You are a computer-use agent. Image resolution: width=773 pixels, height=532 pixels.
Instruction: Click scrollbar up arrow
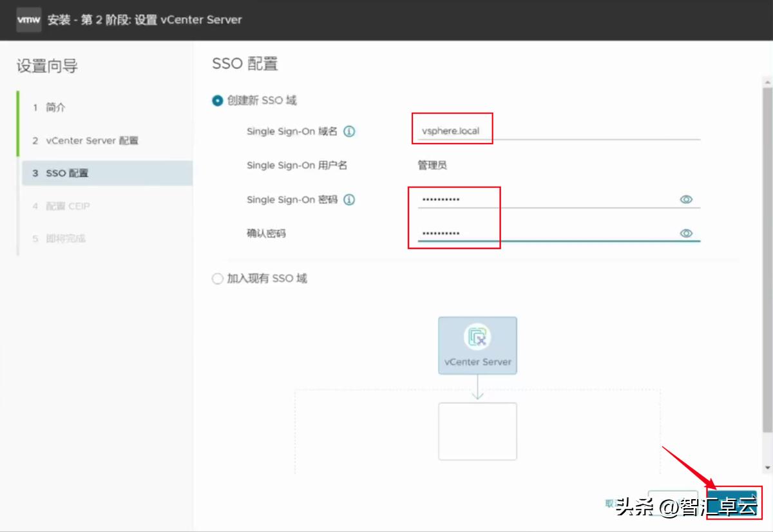(767, 82)
